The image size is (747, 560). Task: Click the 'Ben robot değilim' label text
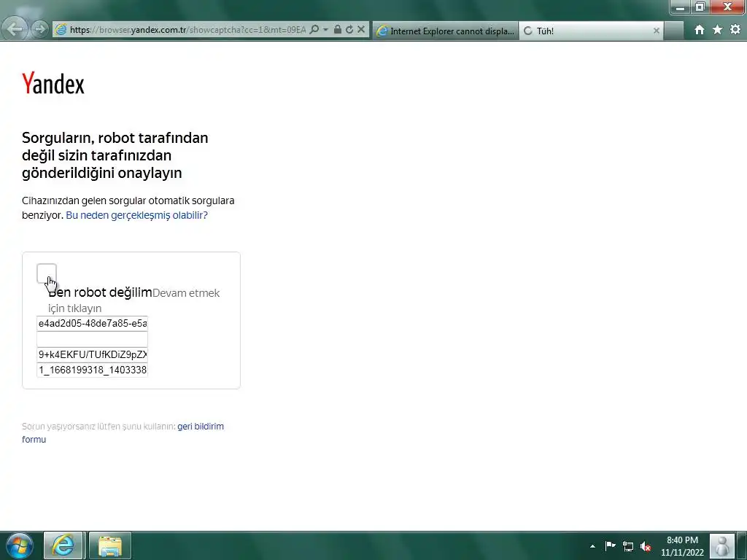[x=100, y=292]
